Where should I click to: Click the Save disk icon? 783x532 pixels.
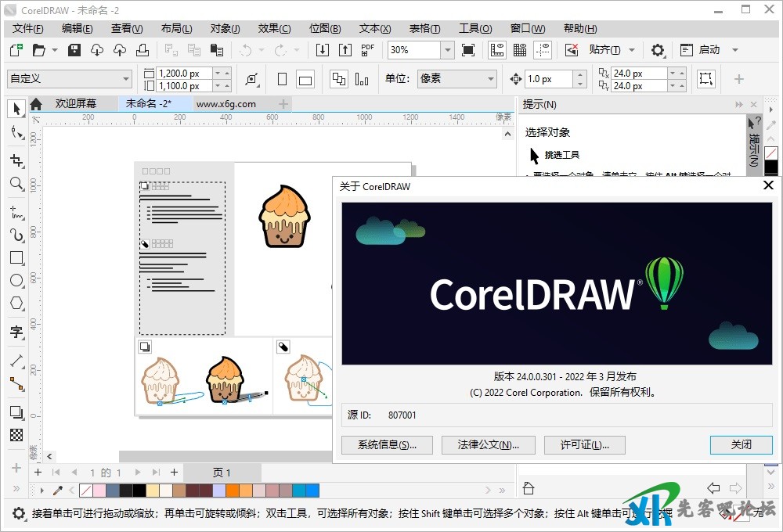coord(74,50)
